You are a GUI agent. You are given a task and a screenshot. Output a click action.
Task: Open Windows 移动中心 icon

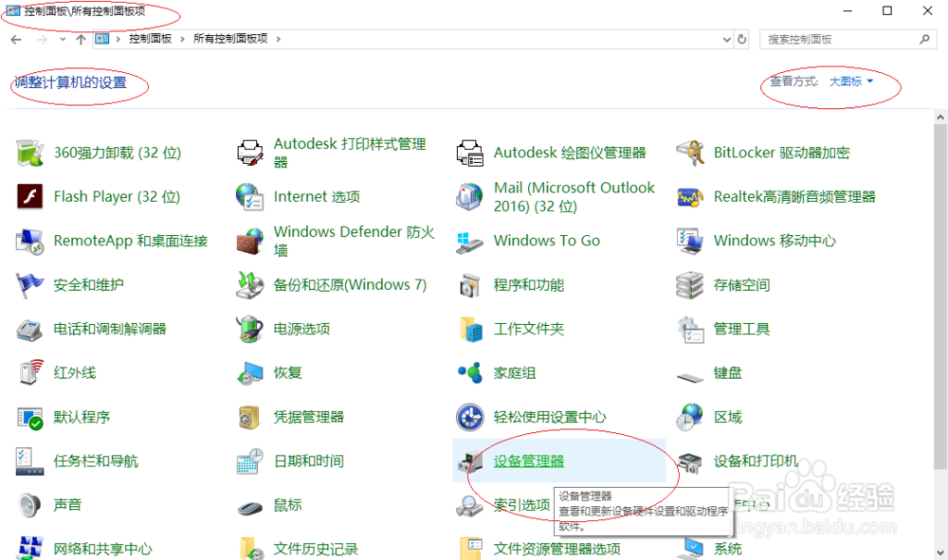690,241
